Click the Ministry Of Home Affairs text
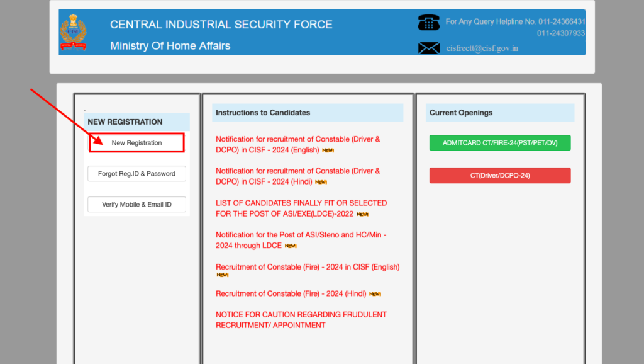Screen dimensions: 644x364 point(170,45)
